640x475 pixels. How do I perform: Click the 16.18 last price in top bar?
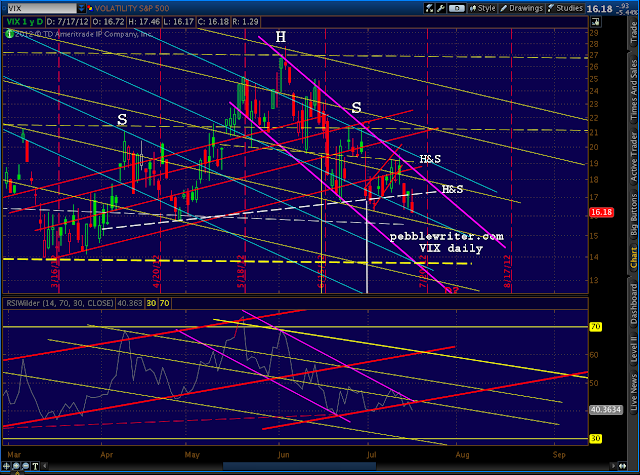tap(600, 9)
